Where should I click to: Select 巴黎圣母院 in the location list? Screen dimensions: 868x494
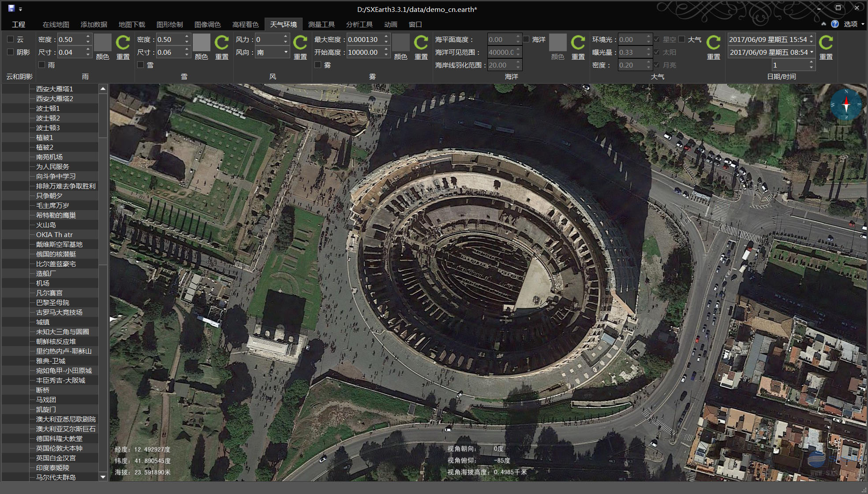click(x=53, y=302)
